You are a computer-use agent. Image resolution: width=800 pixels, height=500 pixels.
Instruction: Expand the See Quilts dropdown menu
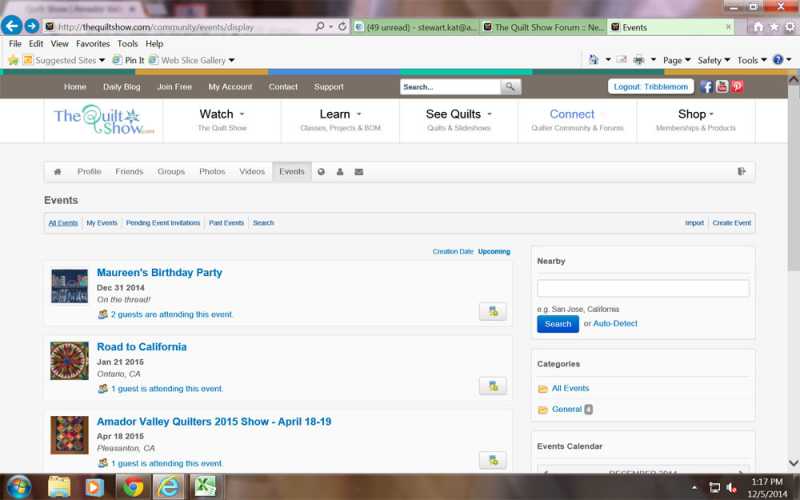click(x=458, y=114)
